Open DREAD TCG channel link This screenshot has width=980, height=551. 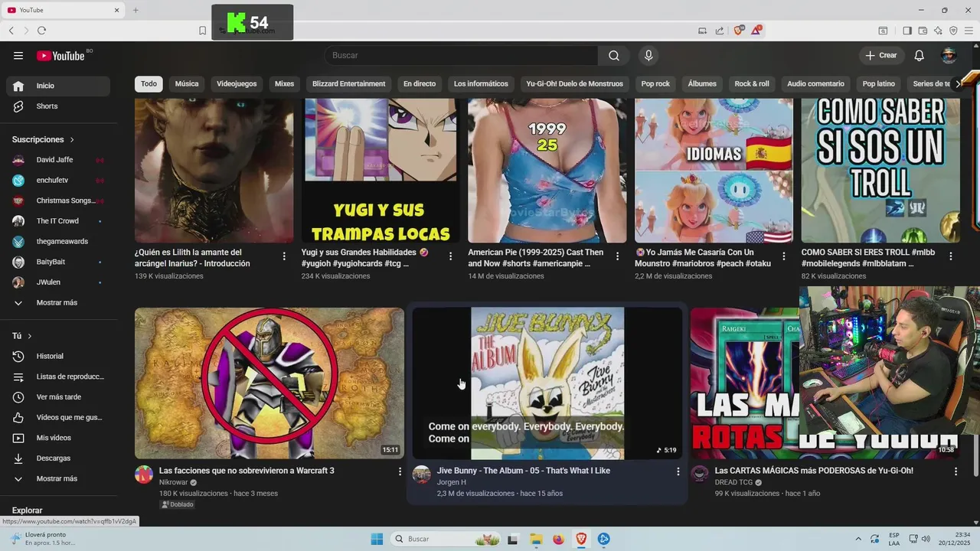click(733, 483)
